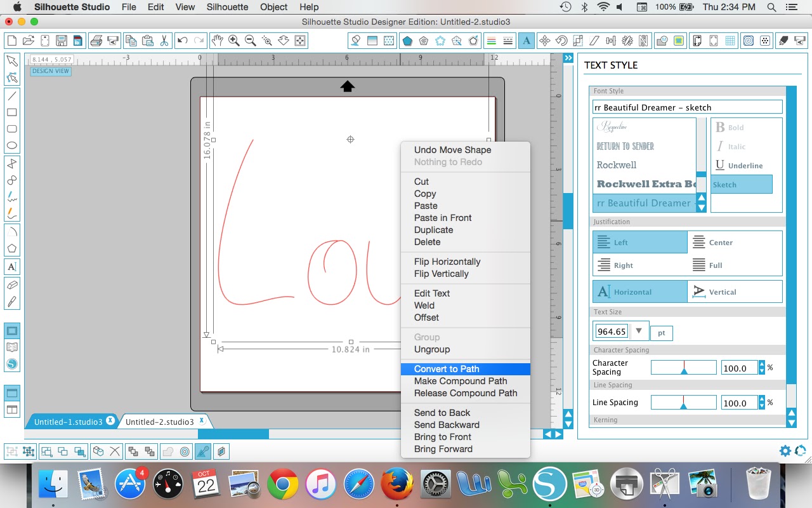This screenshot has width=812, height=508.
Task: Select the Eraser tool
Action: (x=11, y=284)
